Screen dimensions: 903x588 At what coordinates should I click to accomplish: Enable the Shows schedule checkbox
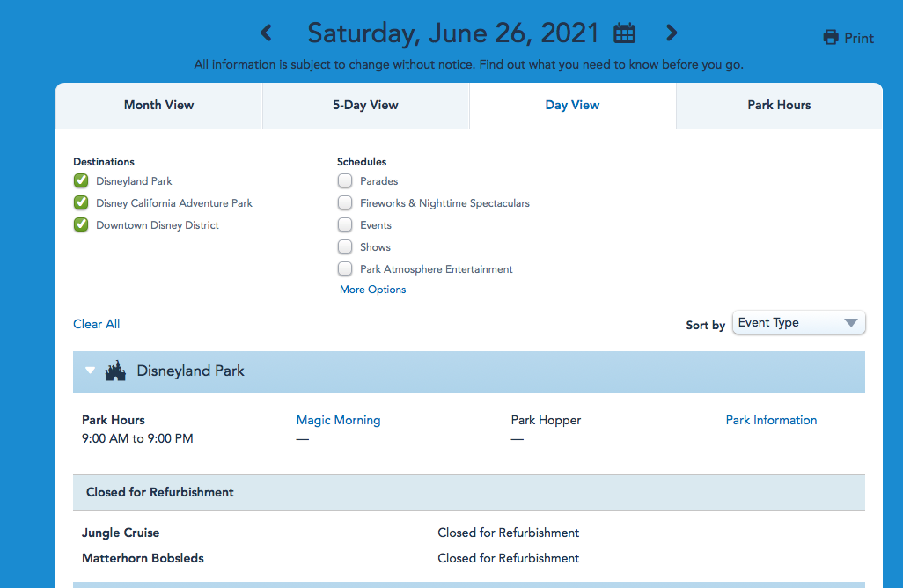pyautogui.click(x=345, y=247)
